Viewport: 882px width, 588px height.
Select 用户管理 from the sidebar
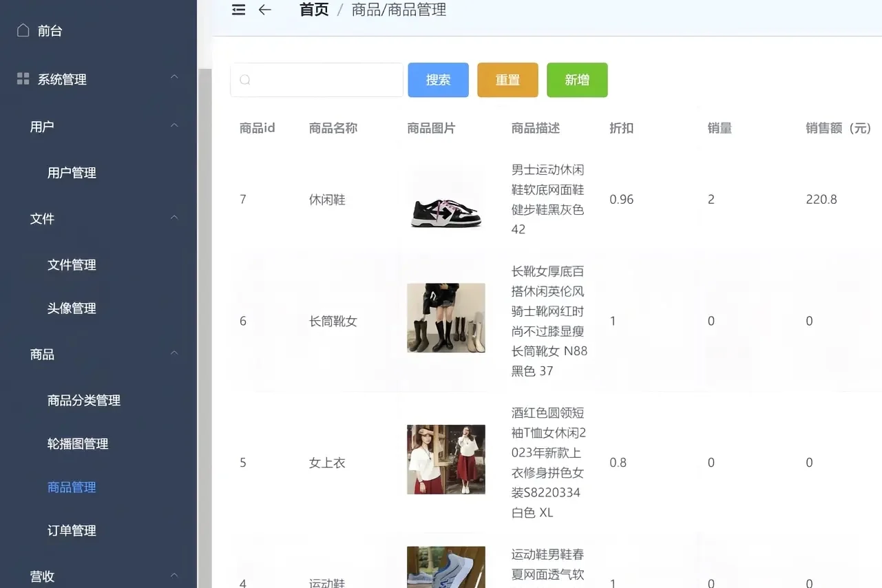coord(72,173)
